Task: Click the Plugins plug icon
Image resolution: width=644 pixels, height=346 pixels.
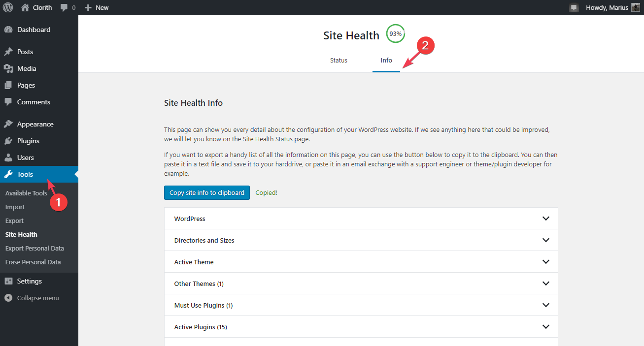Action: 8,141
